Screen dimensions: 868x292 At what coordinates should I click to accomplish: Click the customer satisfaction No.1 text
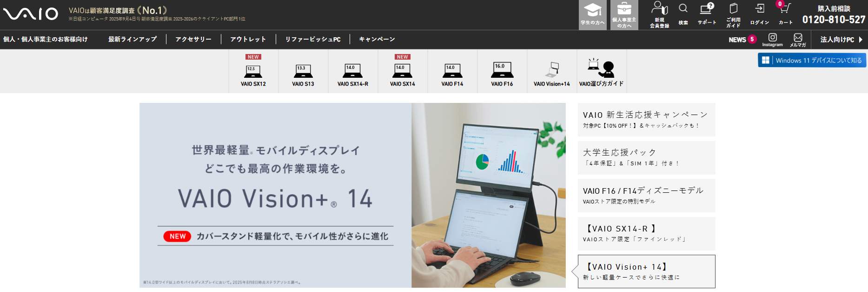pos(118,10)
